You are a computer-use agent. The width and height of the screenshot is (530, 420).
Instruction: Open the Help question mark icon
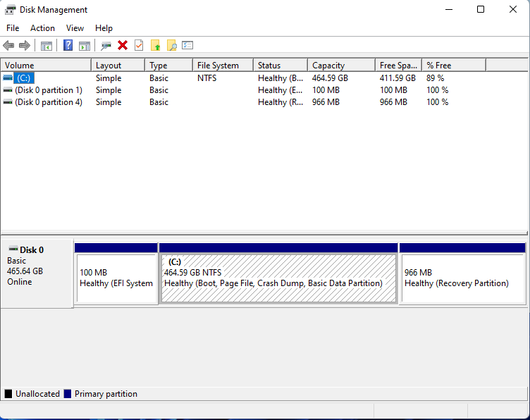pos(68,45)
